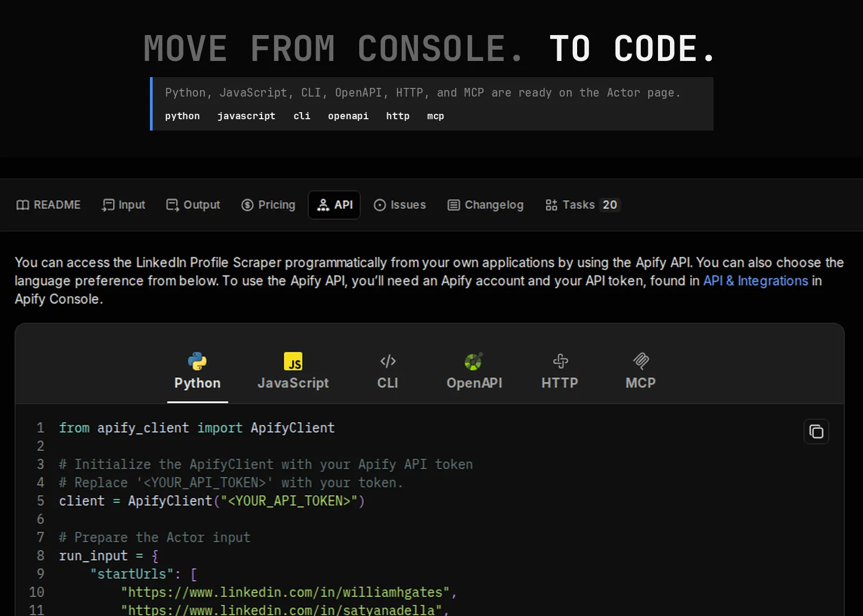Click the Tasks count badge 20
Image resolution: width=863 pixels, height=616 pixels.
[x=610, y=205]
